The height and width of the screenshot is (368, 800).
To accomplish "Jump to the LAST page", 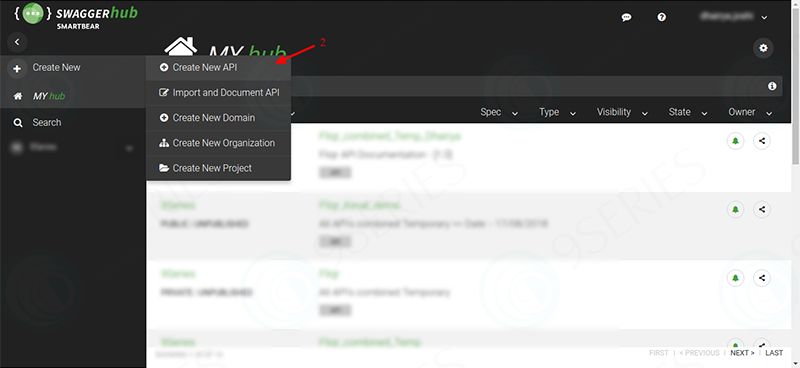I will tap(774, 353).
